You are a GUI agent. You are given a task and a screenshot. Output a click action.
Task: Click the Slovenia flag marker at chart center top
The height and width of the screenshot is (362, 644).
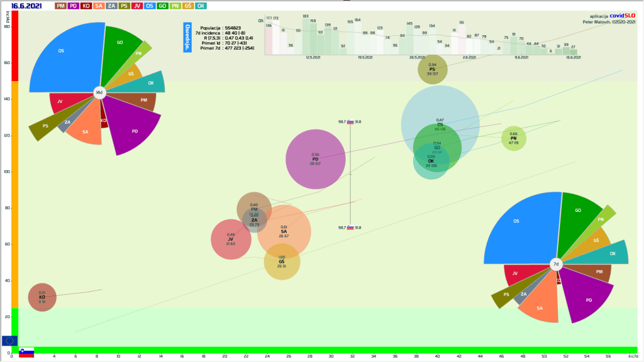350,122
